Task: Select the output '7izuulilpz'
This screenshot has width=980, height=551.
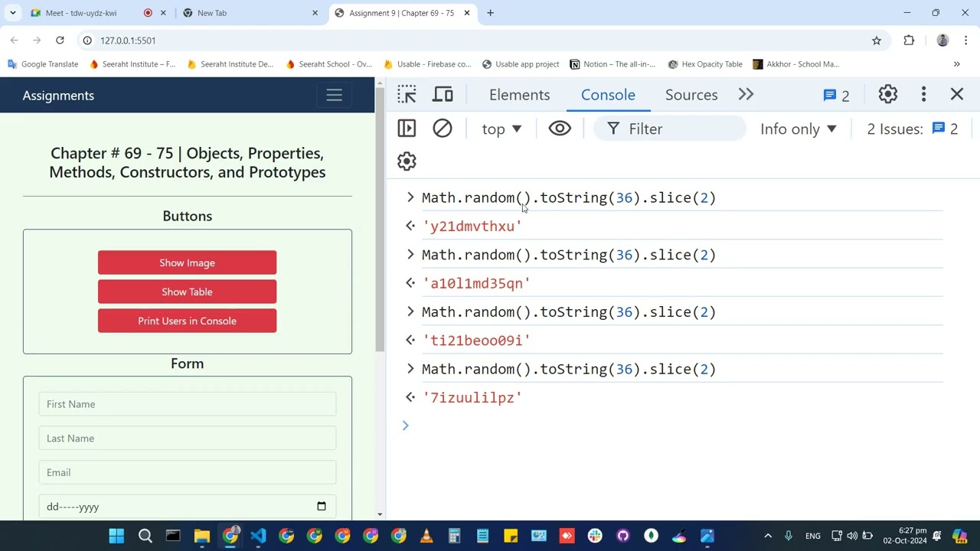Action: pyautogui.click(x=472, y=398)
